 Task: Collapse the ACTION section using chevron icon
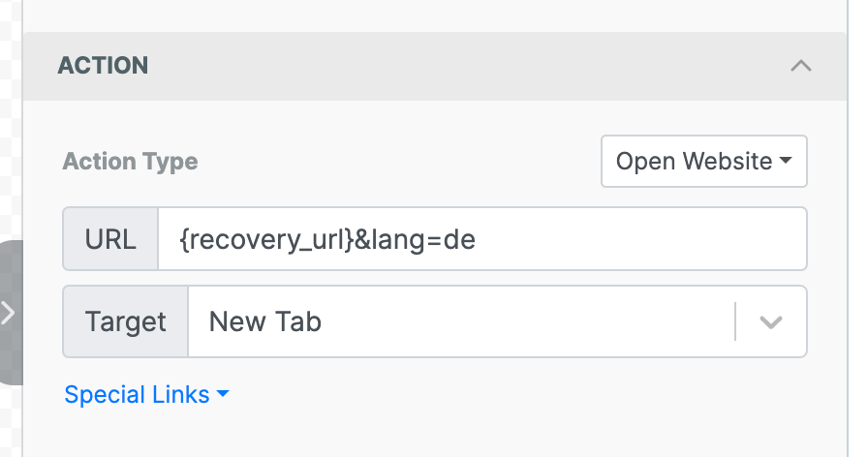pyautogui.click(x=799, y=67)
